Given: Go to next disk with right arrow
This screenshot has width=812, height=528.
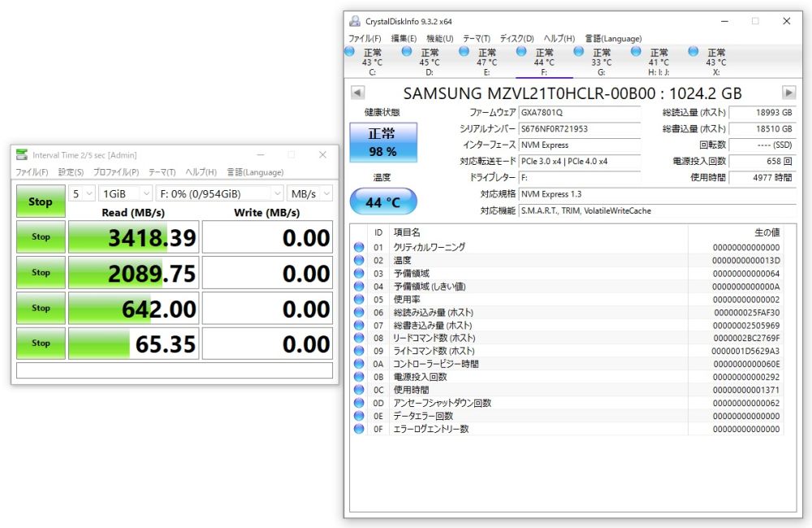Looking at the screenshot, I should (788, 93).
